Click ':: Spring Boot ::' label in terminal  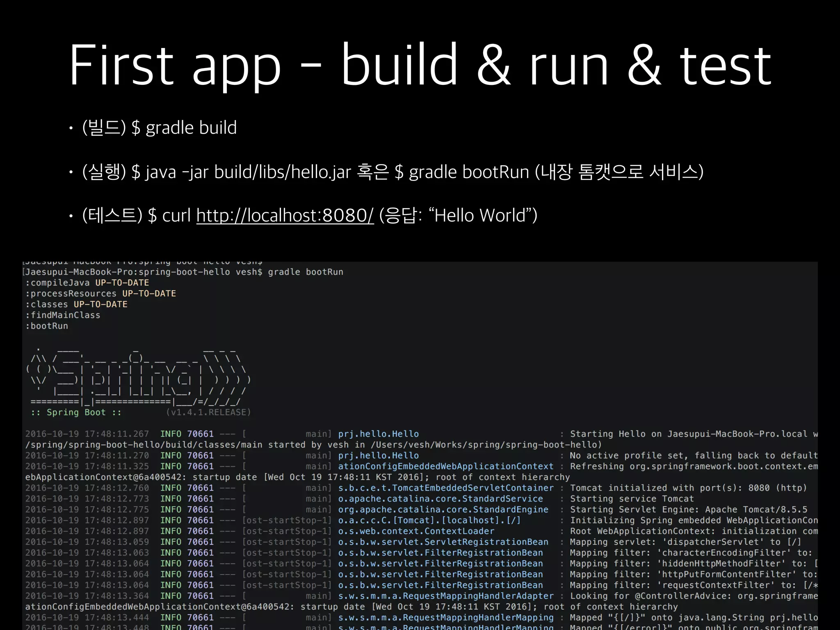coord(76,412)
